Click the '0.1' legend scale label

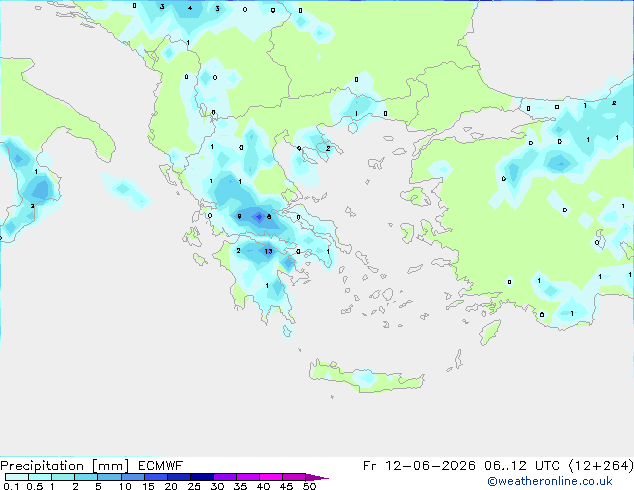click(x=11, y=486)
